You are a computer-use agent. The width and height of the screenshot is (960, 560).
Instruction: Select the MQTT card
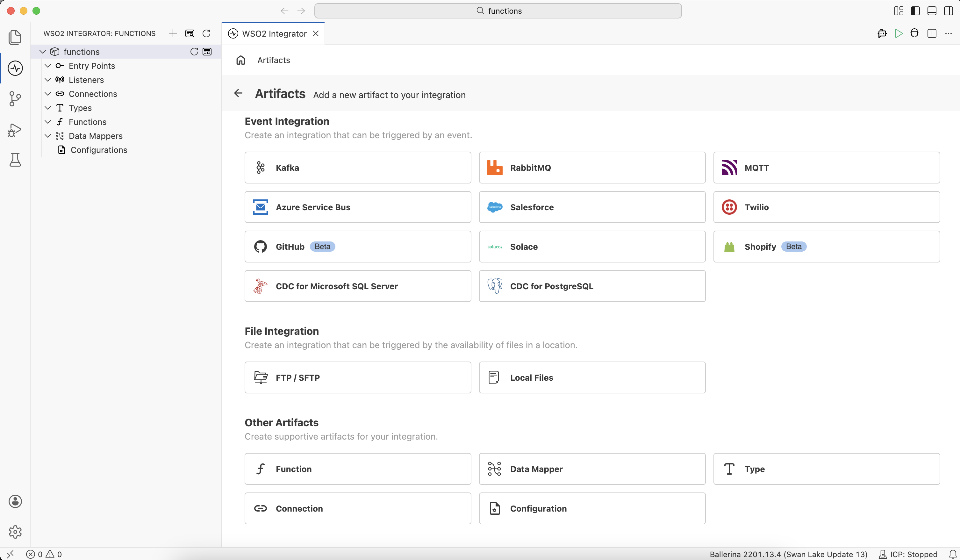pyautogui.click(x=826, y=168)
